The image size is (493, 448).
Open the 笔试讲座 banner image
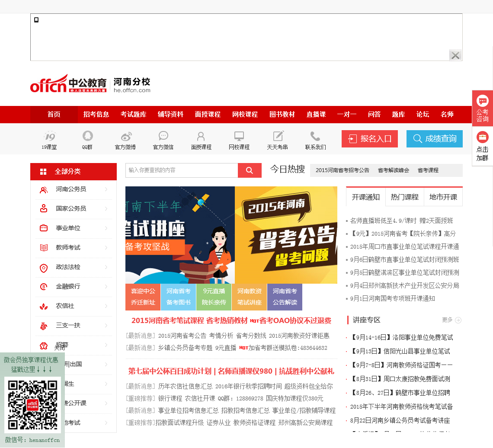coord(180,235)
